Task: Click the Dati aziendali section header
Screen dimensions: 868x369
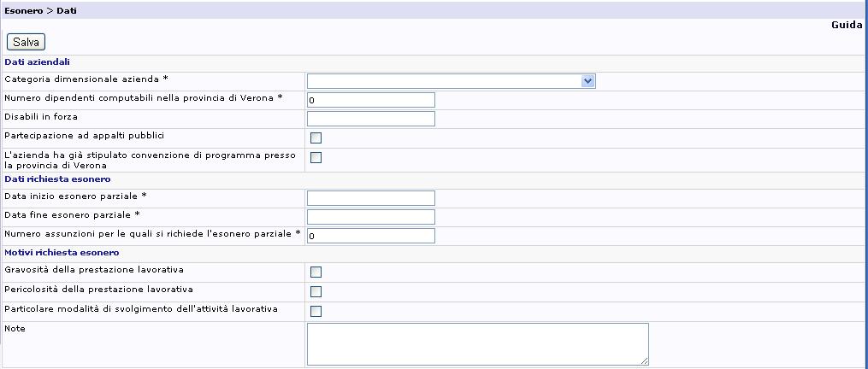Action: [37, 62]
